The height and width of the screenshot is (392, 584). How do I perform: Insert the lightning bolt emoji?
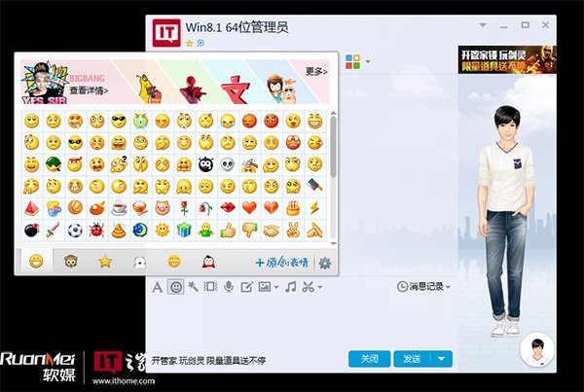[314, 208]
